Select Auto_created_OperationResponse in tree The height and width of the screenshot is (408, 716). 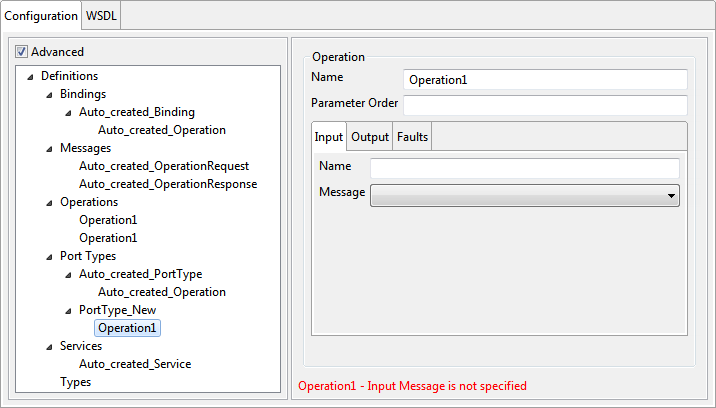[168, 184]
